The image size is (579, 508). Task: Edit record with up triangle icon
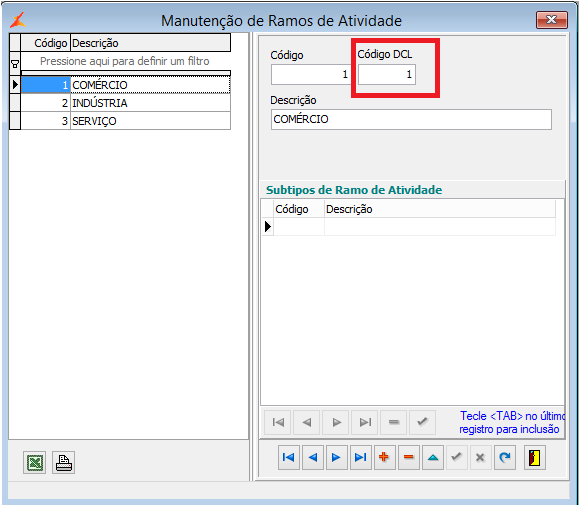(433, 457)
